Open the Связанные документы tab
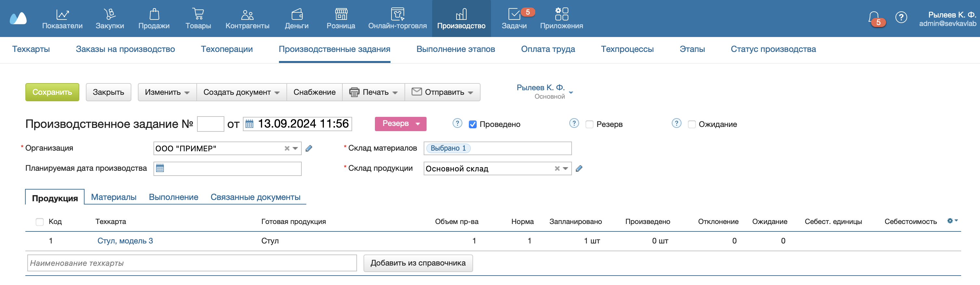This screenshot has width=980, height=285. (x=255, y=197)
